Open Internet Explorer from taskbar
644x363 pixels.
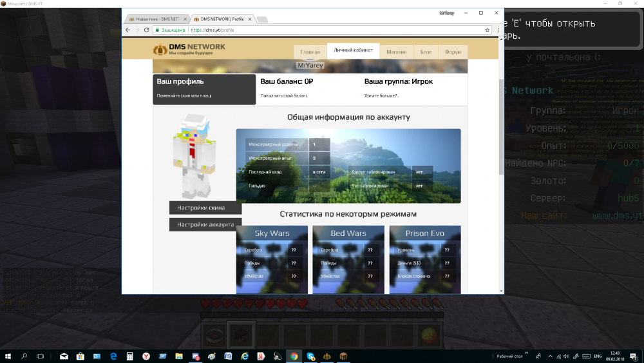pyautogui.click(x=245, y=356)
